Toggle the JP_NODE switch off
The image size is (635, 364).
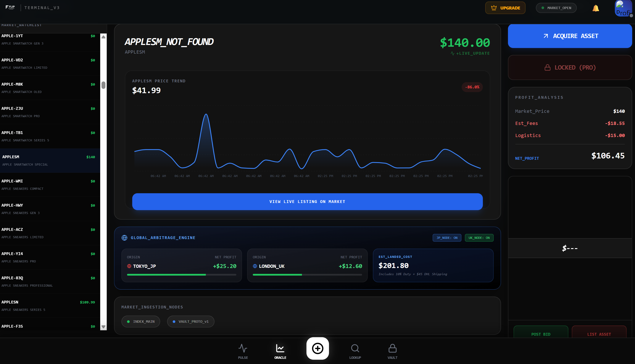click(446, 238)
